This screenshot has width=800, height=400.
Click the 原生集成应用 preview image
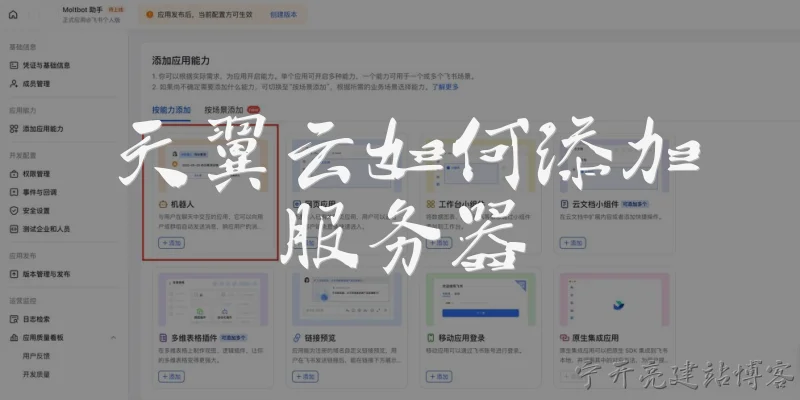[x=615, y=299]
